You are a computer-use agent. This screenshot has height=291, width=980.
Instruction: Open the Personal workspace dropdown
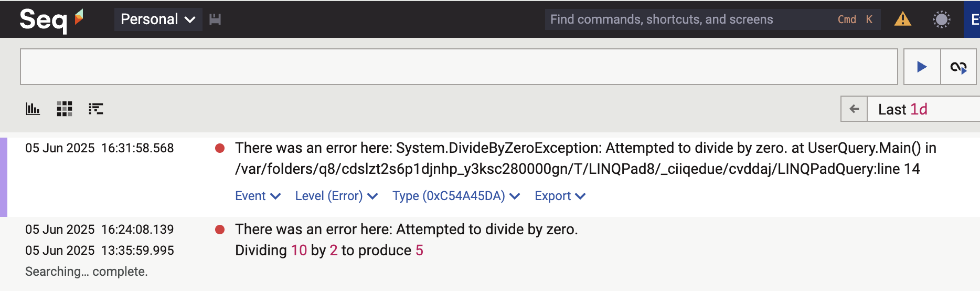(x=158, y=19)
